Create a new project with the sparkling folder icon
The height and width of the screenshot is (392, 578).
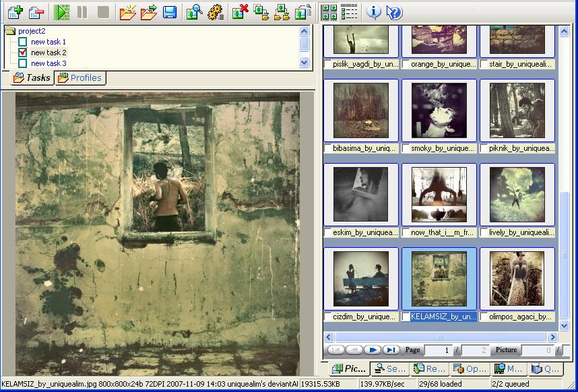coord(128,12)
